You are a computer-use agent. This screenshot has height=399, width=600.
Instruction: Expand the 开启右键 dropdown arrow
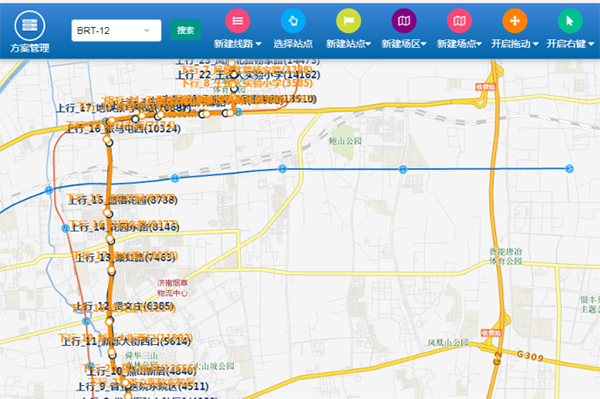point(591,44)
